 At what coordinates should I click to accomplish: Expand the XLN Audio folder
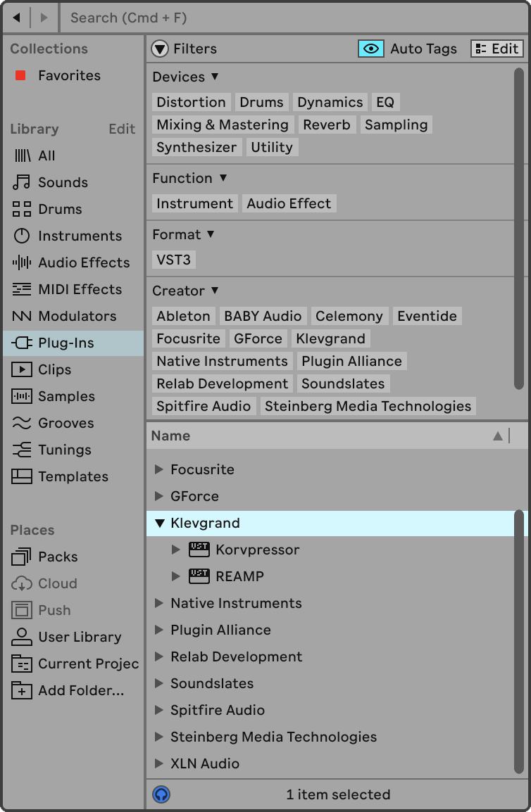(159, 764)
